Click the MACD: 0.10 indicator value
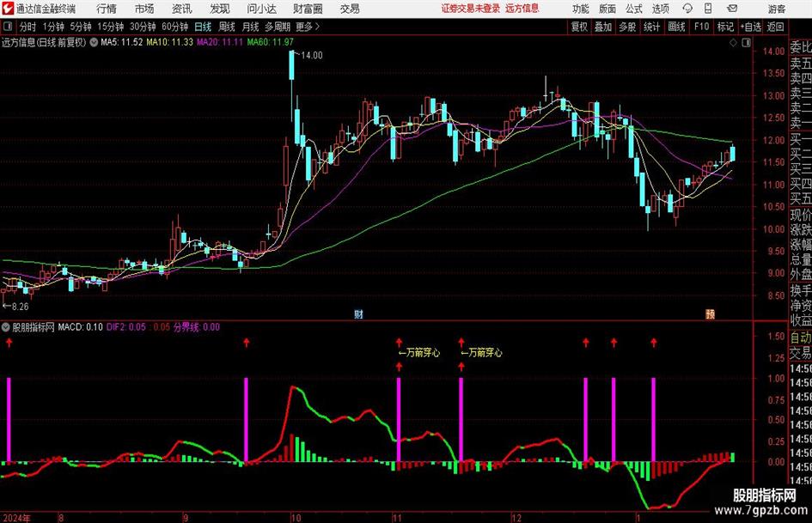The height and width of the screenshot is (523, 812). (80, 327)
